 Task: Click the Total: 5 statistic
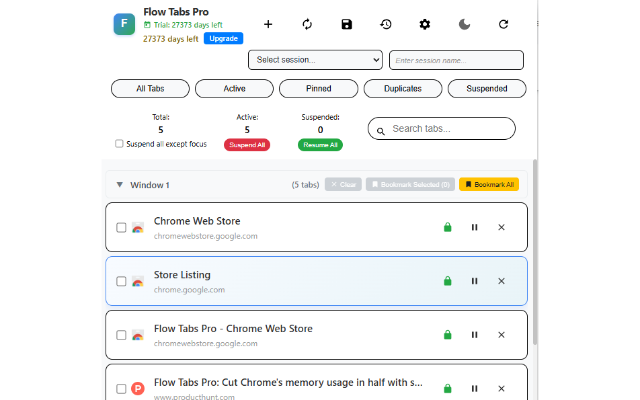pyautogui.click(x=161, y=124)
